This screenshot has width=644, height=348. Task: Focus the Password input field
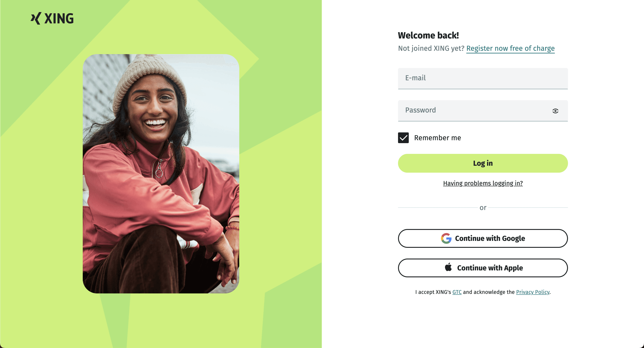click(483, 111)
